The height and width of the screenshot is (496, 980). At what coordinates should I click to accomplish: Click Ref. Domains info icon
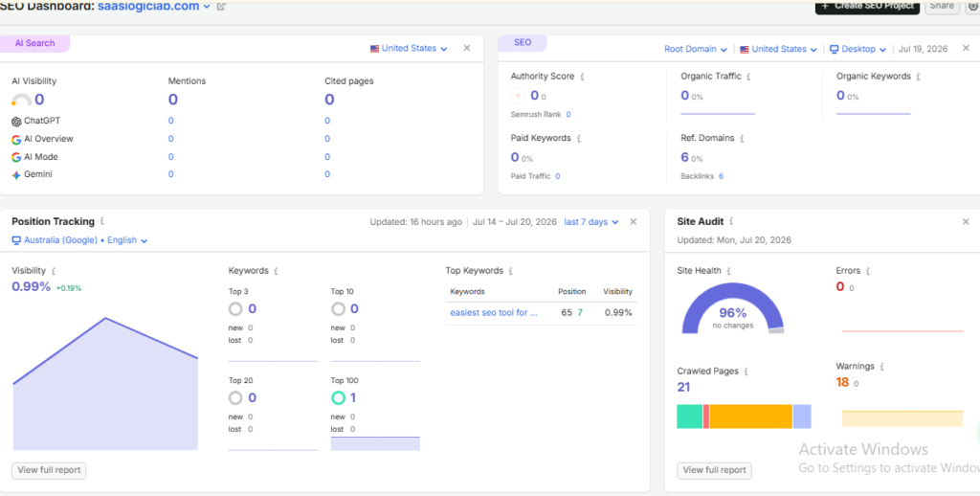tap(742, 138)
